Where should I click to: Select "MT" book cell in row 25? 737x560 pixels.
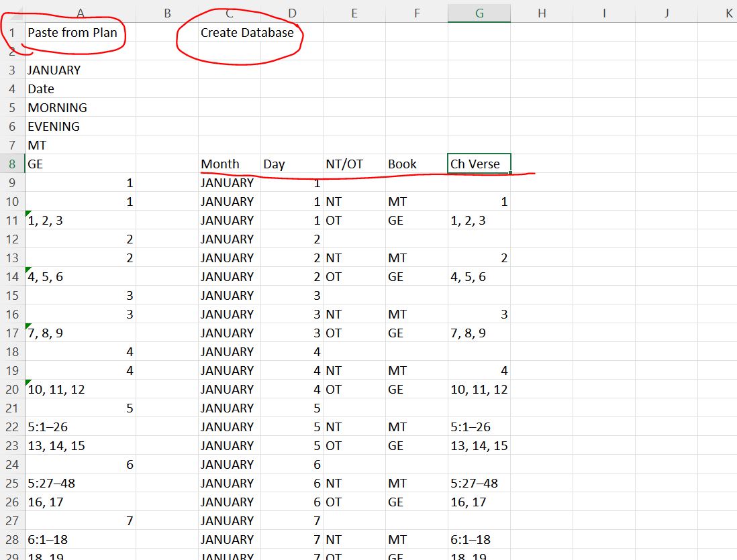coord(417,484)
